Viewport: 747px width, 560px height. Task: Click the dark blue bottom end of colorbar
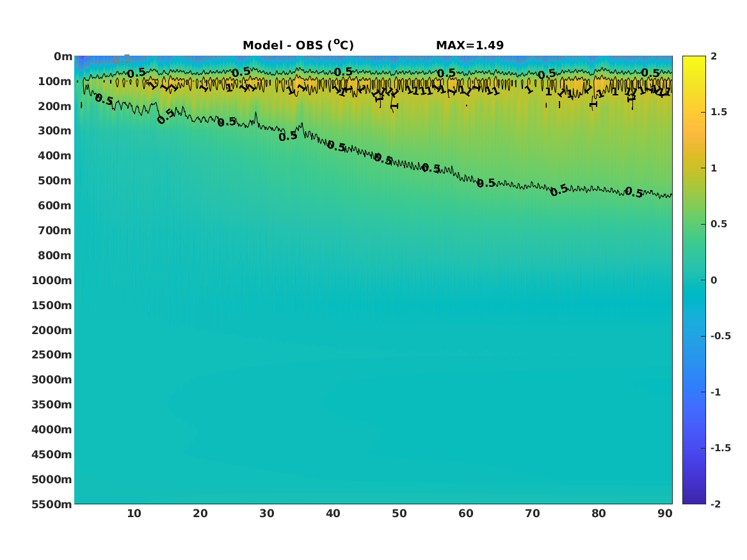694,500
